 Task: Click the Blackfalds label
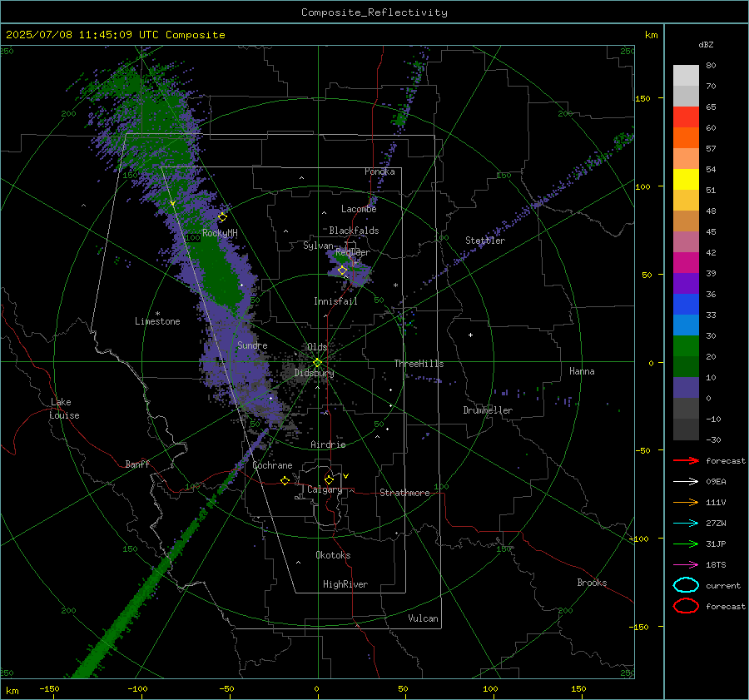[354, 231]
